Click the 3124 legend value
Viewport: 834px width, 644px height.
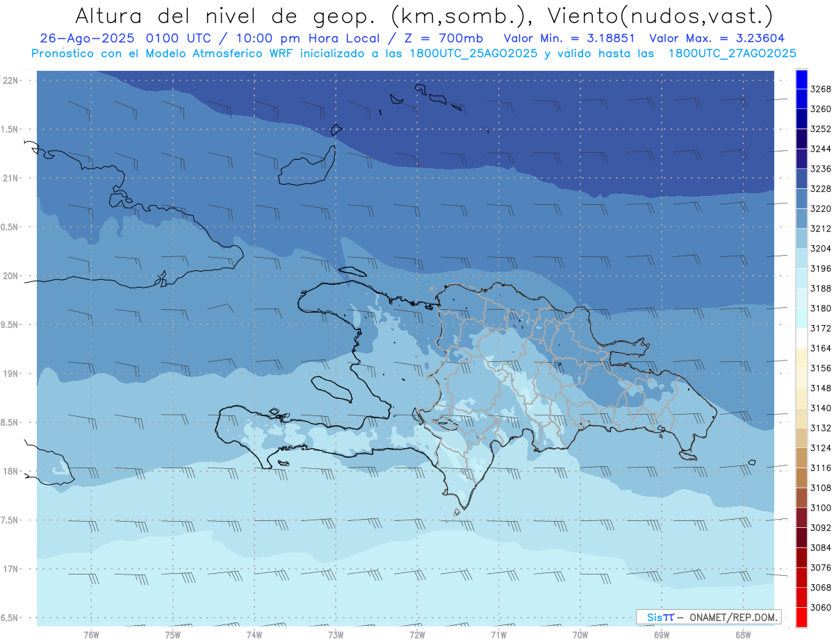coord(821,448)
